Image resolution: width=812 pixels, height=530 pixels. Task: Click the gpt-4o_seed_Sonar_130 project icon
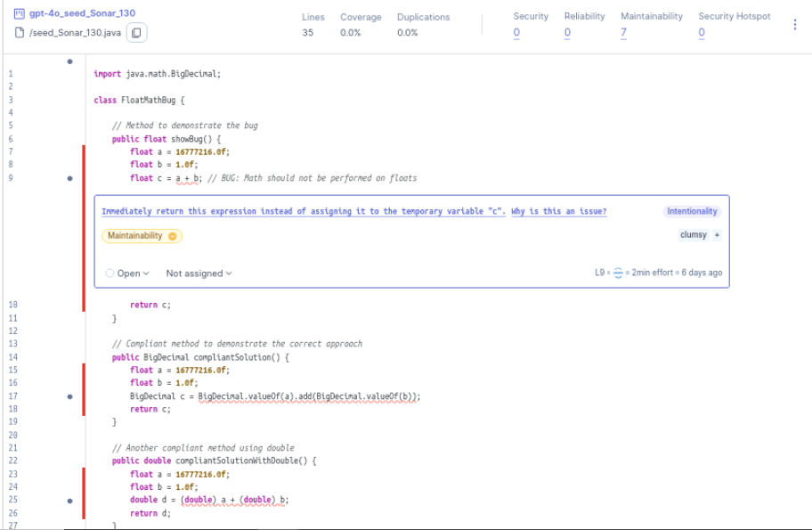[20, 14]
